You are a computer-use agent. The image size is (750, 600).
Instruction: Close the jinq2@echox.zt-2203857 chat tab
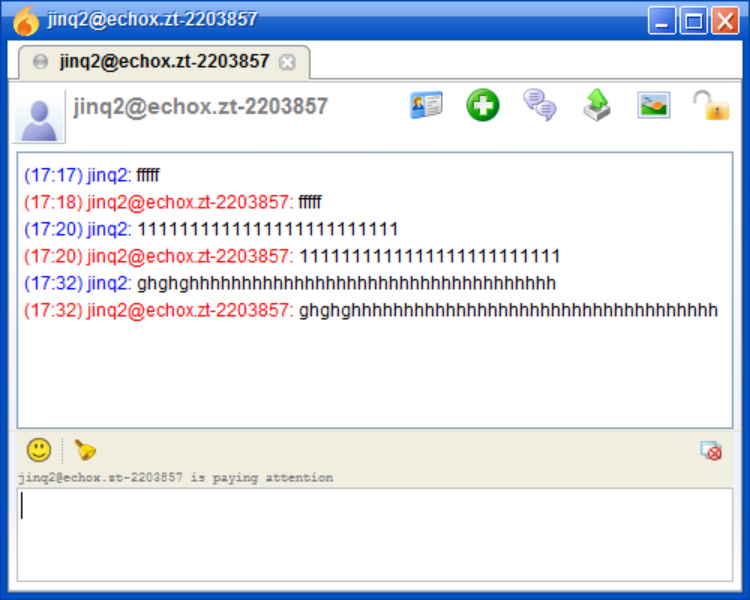287,62
